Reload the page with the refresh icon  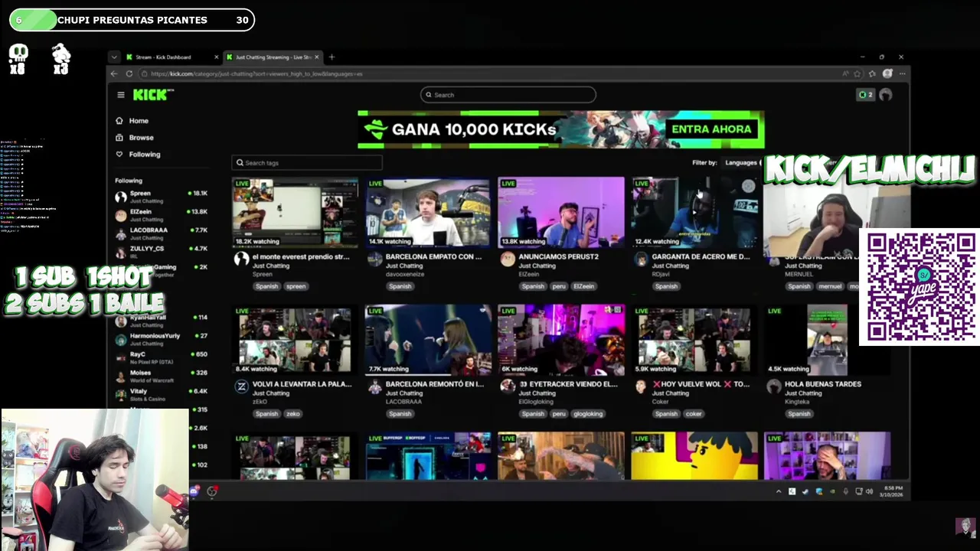pos(129,73)
